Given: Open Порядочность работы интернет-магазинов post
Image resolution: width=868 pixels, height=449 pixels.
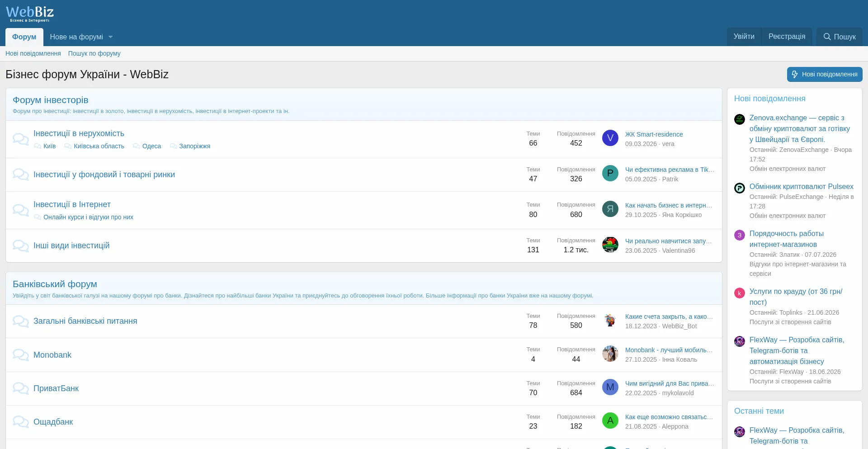Looking at the screenshot, I should point(787,239).
